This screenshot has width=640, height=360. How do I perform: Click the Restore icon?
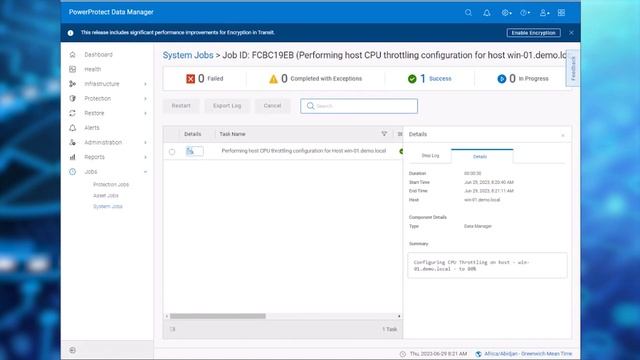[73, 113]
